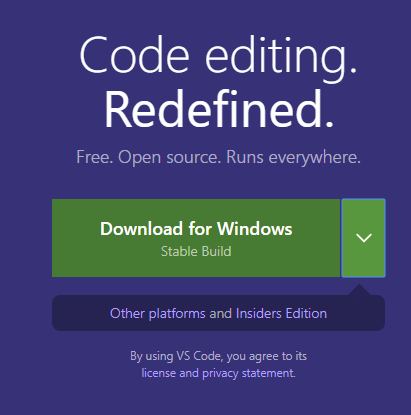
Task: Select the bold "Redefined." heading
Action: point(219,109)
